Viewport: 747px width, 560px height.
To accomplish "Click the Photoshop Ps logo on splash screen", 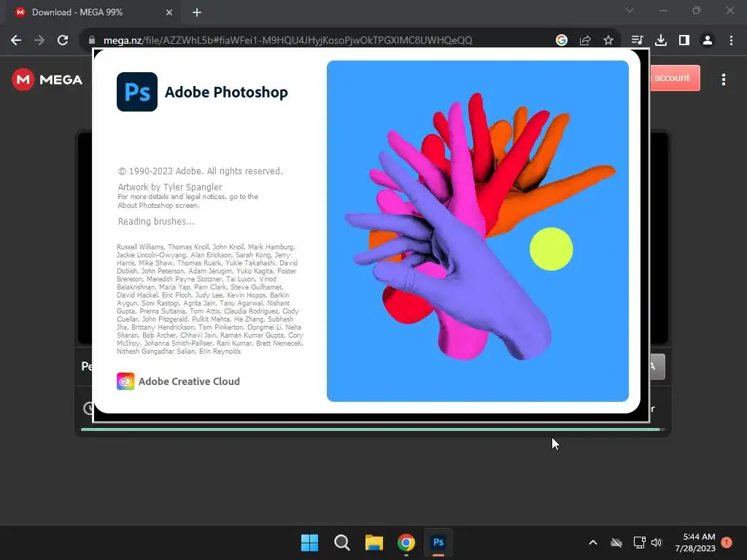I will [137, 92].
